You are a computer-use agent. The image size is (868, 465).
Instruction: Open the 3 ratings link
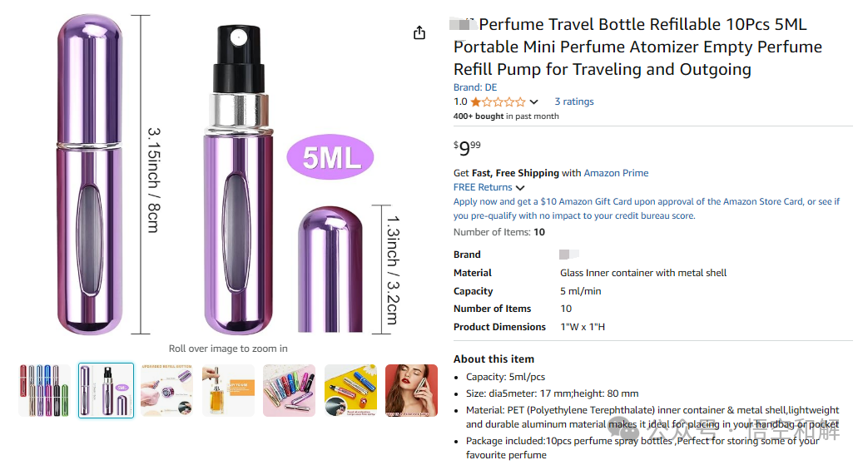(574, 101)
